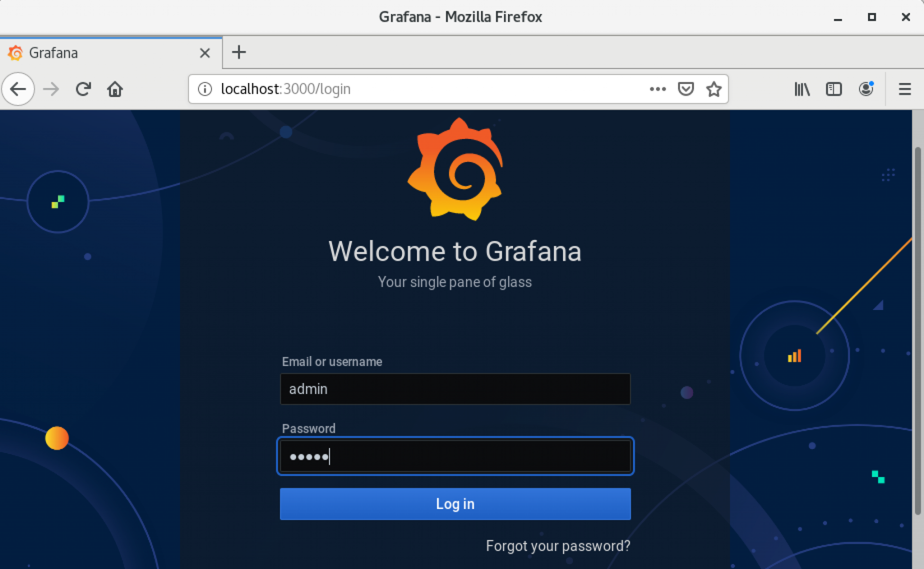Viewport: 924px width, 569px height.
Task: Click the Firefox back arrow button
Action: [18, 89]
